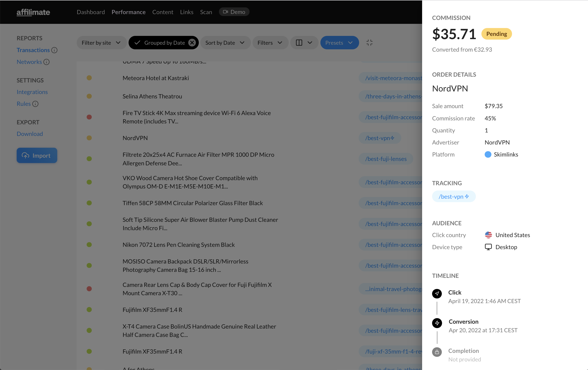Open the /best-vpn tracking link
The image size is (588, 370).
pyautogui.click(x=454, y=196)
